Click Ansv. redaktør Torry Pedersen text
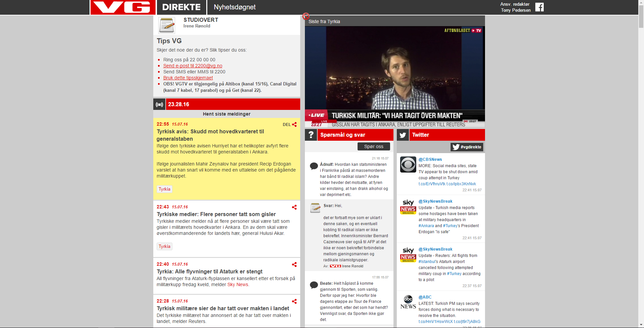The width and height of the screenshot is (644, 328). [516, 7]
